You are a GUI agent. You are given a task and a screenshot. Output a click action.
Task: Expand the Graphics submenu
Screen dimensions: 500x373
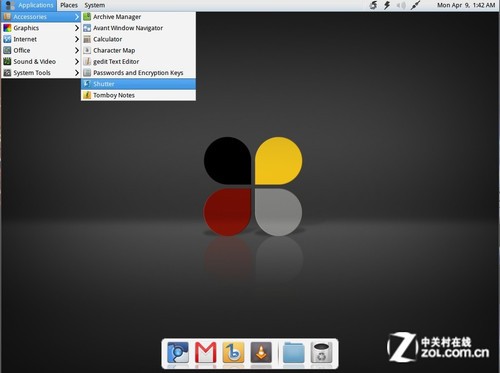pos(41,28)
